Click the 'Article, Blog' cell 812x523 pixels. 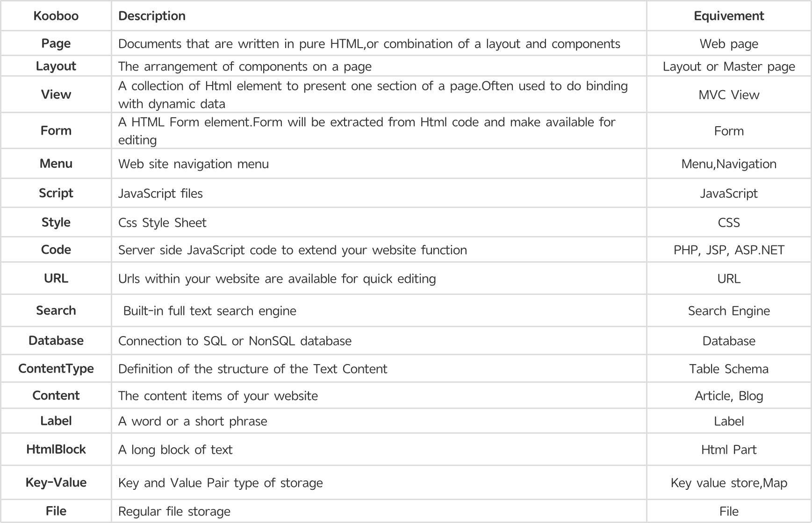point(729,396)
